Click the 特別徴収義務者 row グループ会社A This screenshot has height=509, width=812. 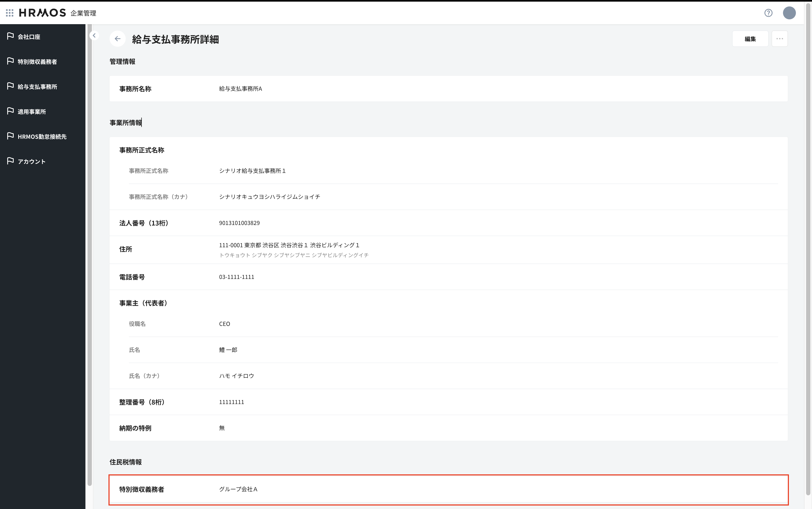(x=238, y=489)
